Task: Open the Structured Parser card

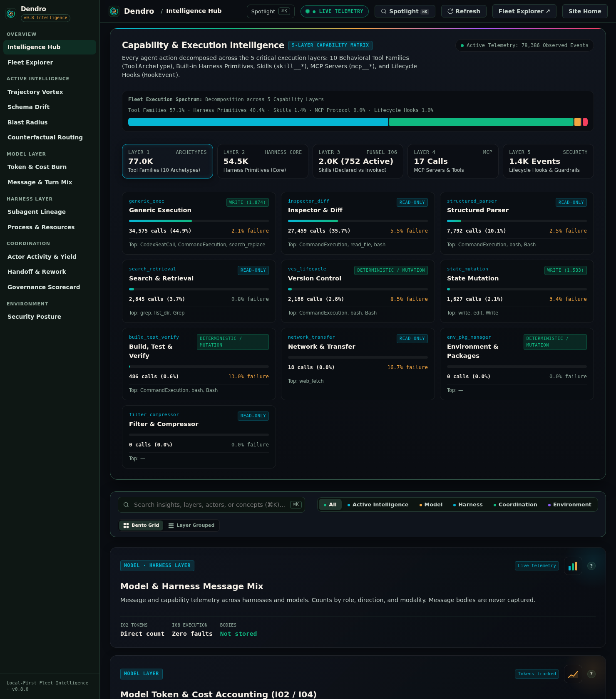Action: pos(517,223)
